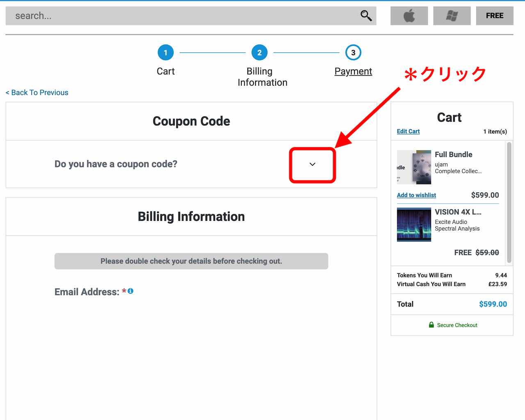Click the info icon beside Email Address

point(130,291)
